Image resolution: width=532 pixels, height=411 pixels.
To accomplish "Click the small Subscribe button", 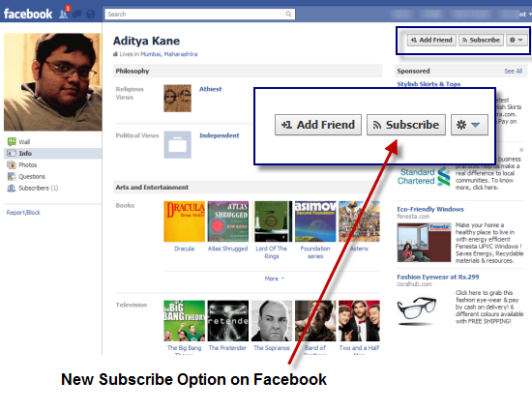I will tap(481, 40).
